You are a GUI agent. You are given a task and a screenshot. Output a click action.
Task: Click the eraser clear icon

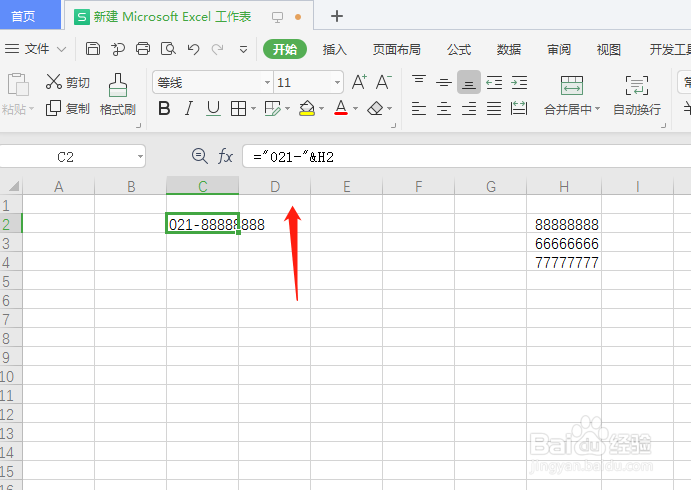pyautogui.click(x=375, y=108)
